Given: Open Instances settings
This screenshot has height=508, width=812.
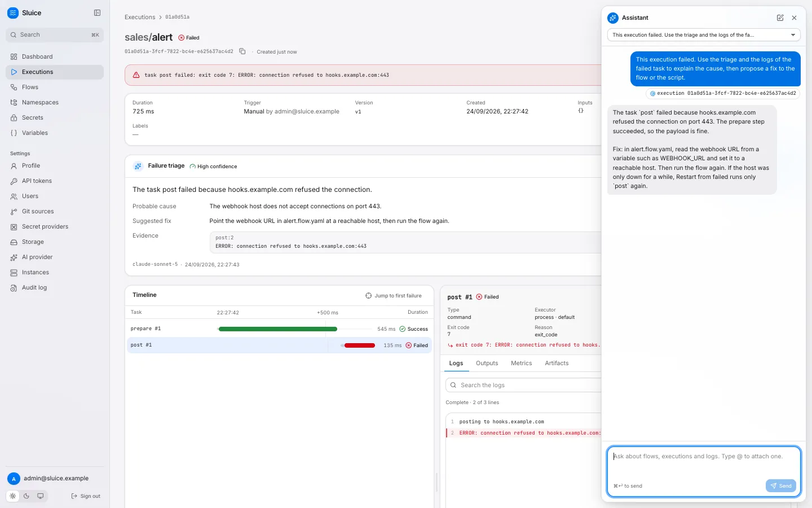Looking at the screenshot, I should [55, 272].
